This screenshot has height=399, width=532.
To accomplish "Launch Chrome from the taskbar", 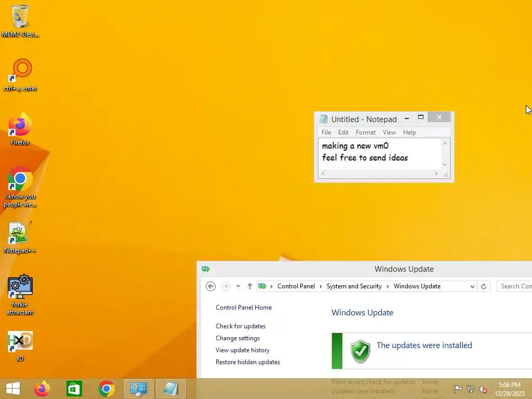I will click(x=106, y=389).
